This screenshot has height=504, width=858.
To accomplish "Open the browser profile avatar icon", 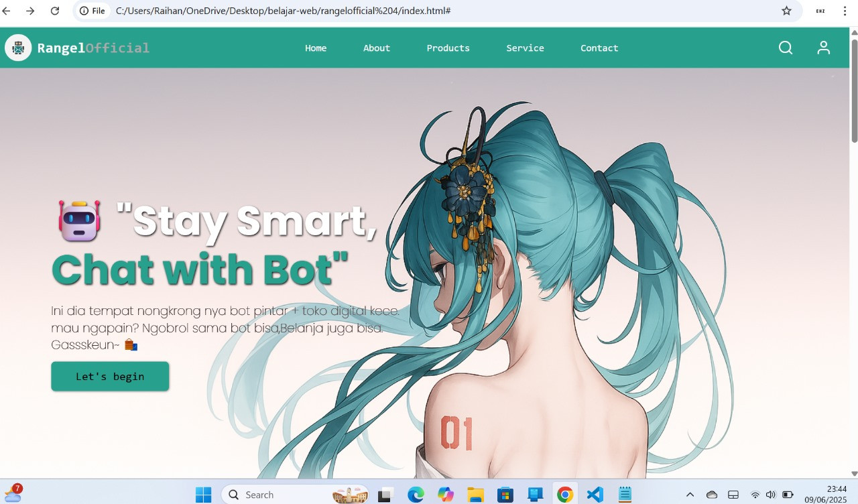I will point(820,11).
